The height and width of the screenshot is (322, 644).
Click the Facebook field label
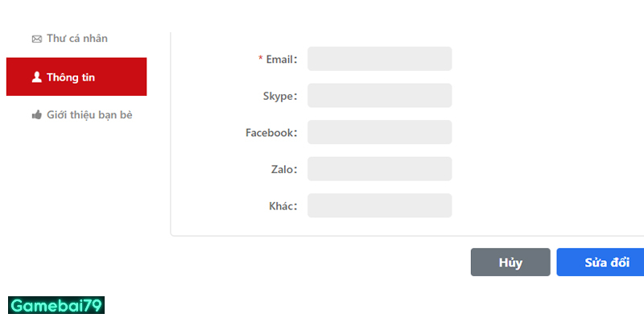pyautogui.click(x=270, y=133)
